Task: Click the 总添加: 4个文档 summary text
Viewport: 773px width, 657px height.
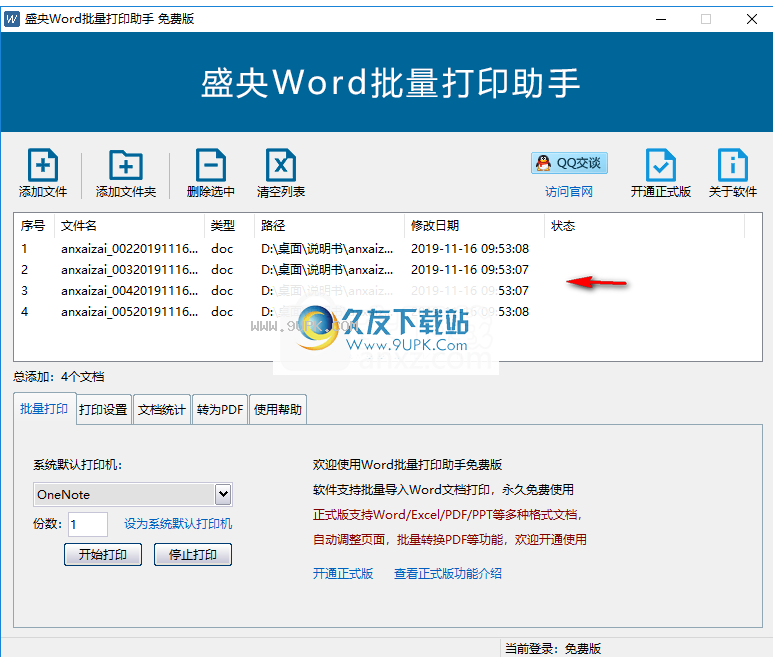Action: pyautogui.click(x=59, y=377)
